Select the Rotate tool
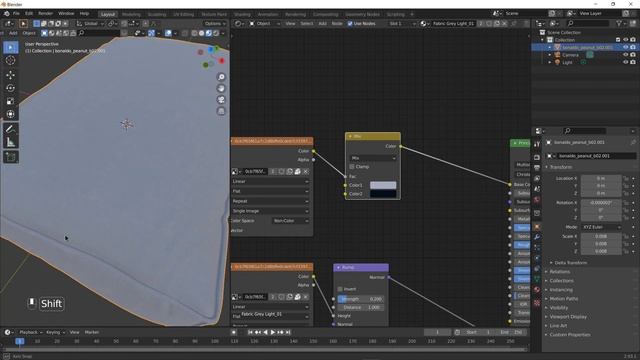 point(11,88)
